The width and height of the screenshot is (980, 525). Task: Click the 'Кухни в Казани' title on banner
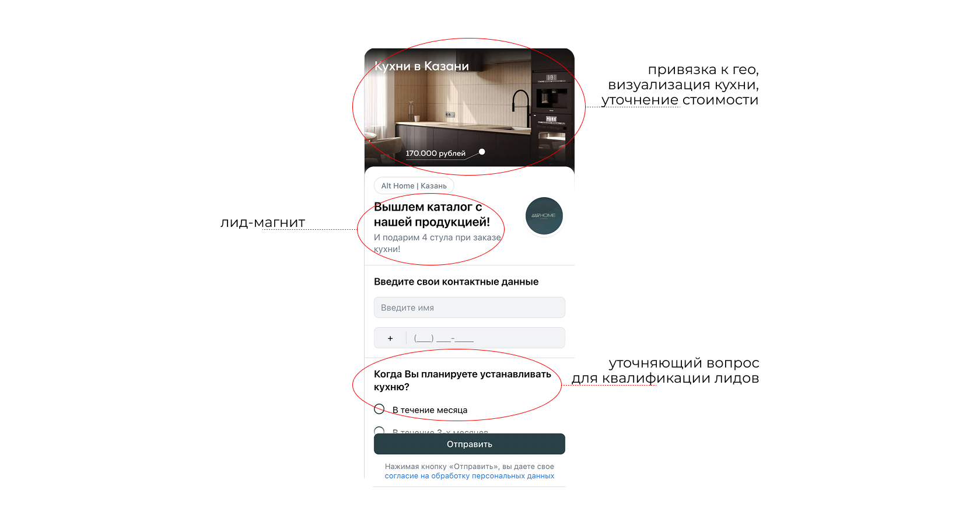pyautogui.click(x=421, y=66)
